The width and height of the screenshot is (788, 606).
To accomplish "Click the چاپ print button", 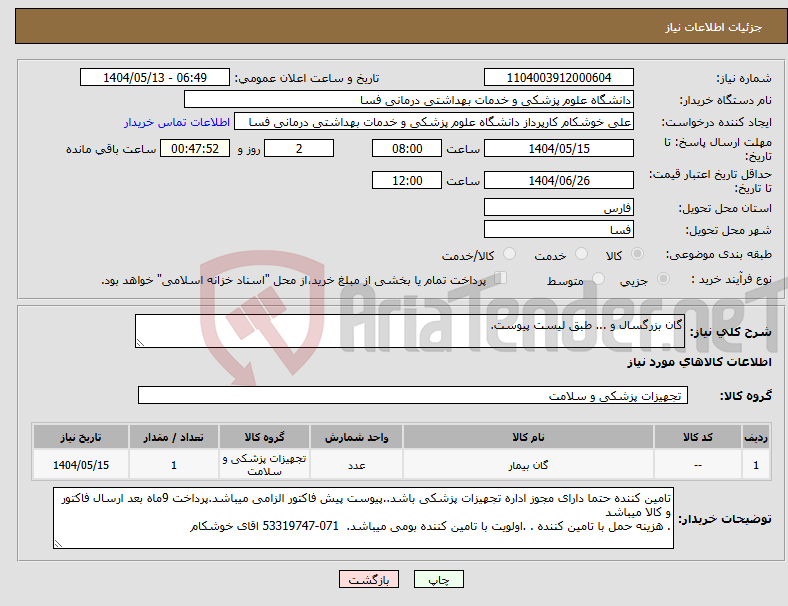I will tap(439, 579).
